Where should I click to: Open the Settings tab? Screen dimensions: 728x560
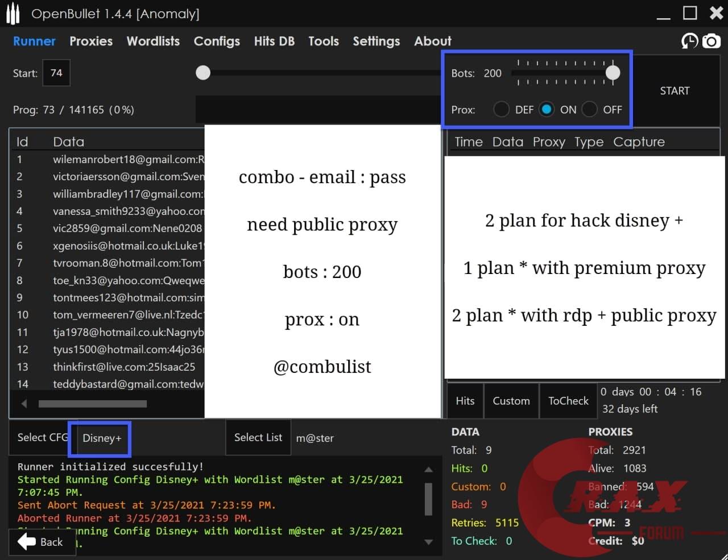pos(376,42)
